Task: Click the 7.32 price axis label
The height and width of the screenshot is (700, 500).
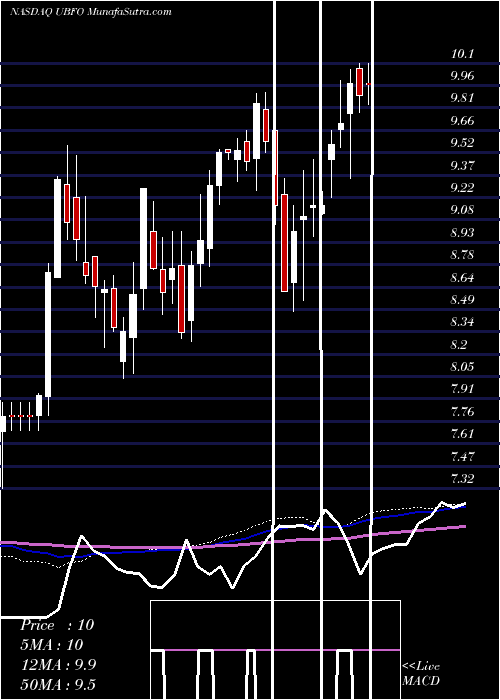Action: point(462,479)
